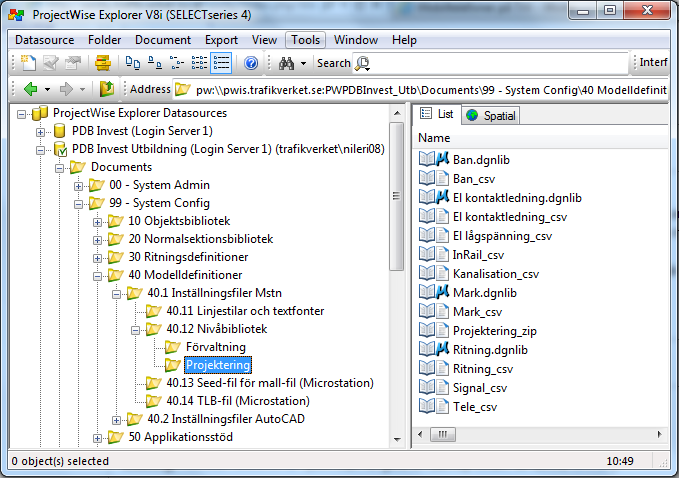The height and width of the screenshot is (478, 679).
Task: Select El lågspänning_csv document
Action: click(x=502, y=236)
